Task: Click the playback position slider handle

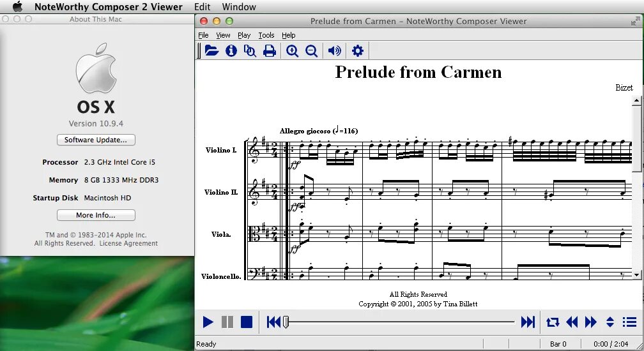Action: tap(286, 322)
